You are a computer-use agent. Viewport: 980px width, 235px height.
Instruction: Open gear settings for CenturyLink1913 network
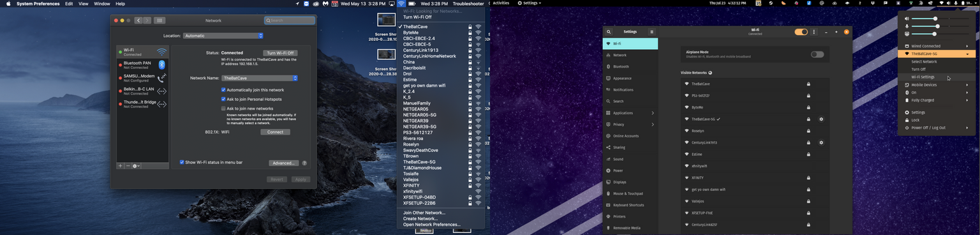(821, 142)
